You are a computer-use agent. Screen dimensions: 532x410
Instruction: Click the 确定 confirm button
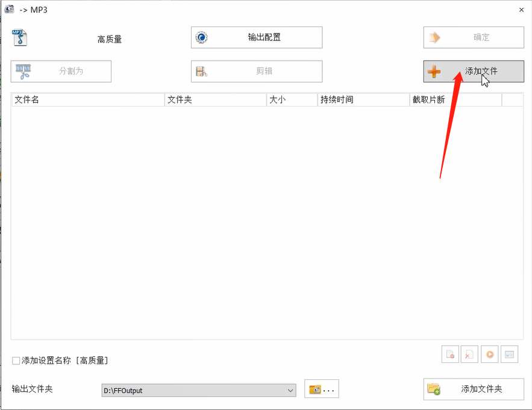click(x=474, y=37)
